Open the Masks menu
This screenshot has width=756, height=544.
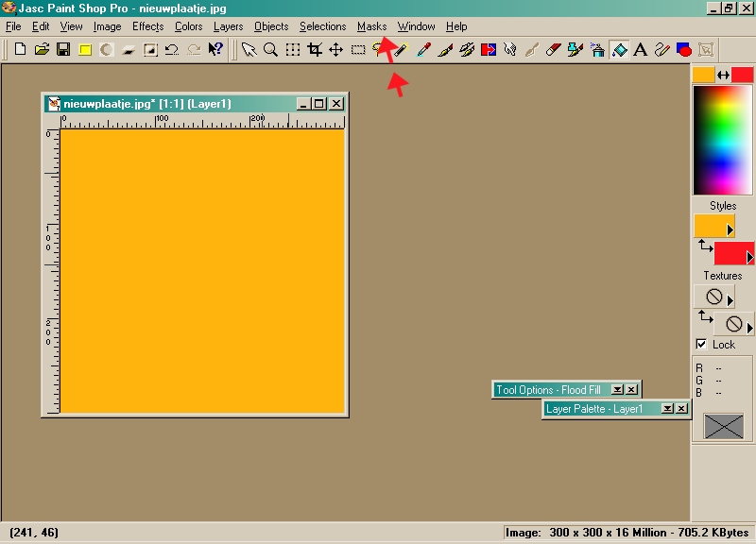coord(371,26)
